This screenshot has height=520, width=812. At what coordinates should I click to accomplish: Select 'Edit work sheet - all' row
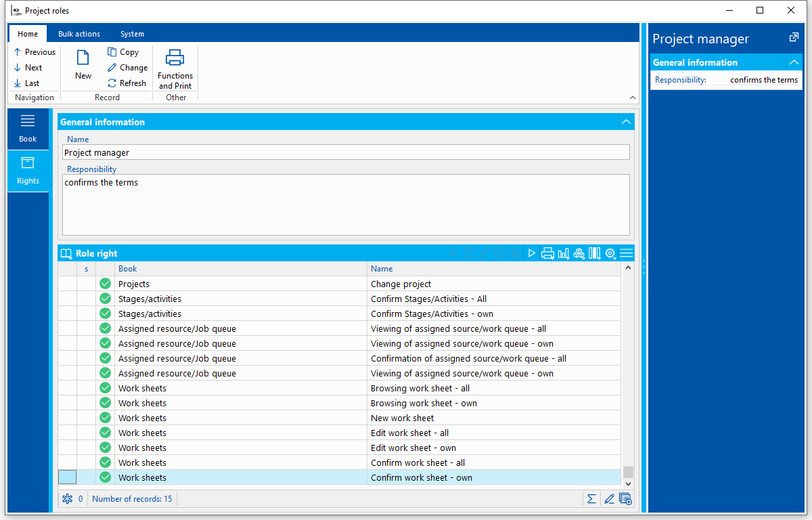click(339, 433)
